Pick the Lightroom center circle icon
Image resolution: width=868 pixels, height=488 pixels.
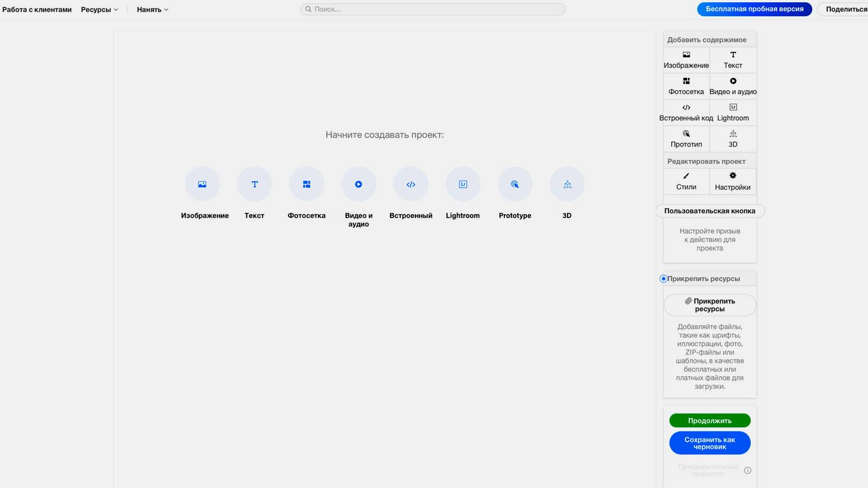(463, 184)
